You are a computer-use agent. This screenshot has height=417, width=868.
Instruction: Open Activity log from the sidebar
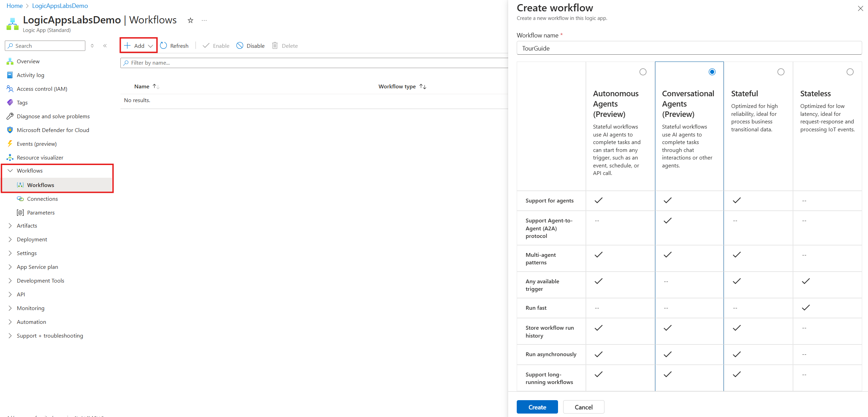(30, 75)
